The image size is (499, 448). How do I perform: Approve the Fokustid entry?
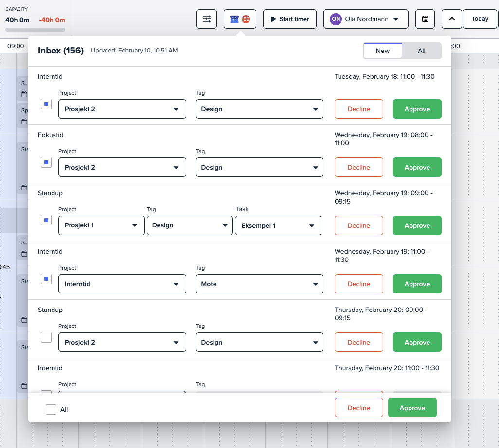click(x=417, y=167)
